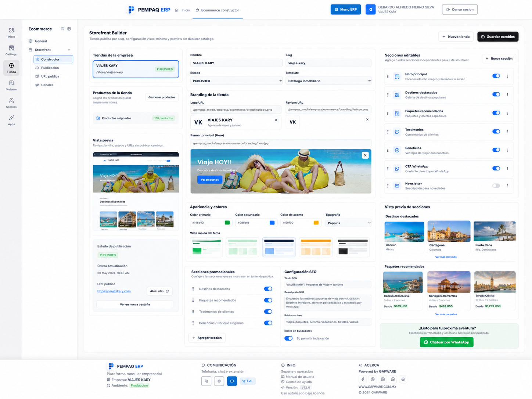
Task: Click the drag handle of Newsletter row
Action: click(388, 186)
